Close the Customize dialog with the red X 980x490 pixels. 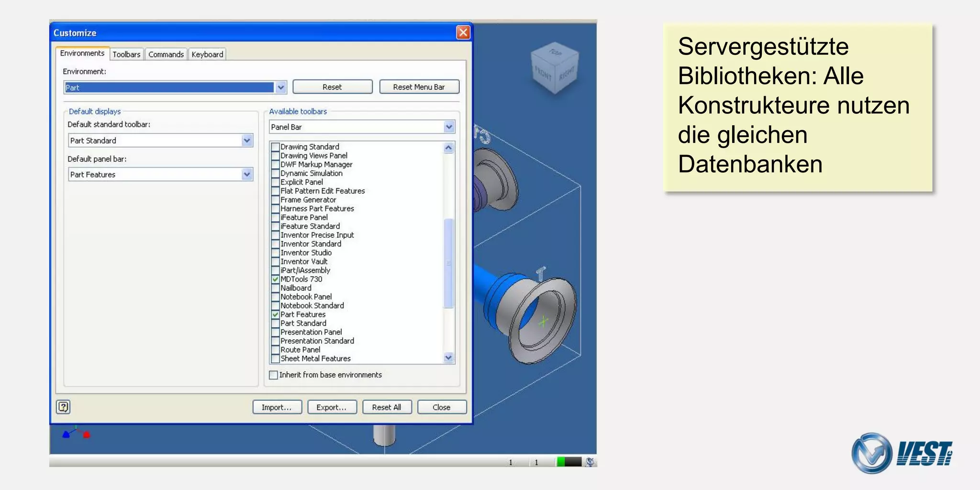click(463, 33)
